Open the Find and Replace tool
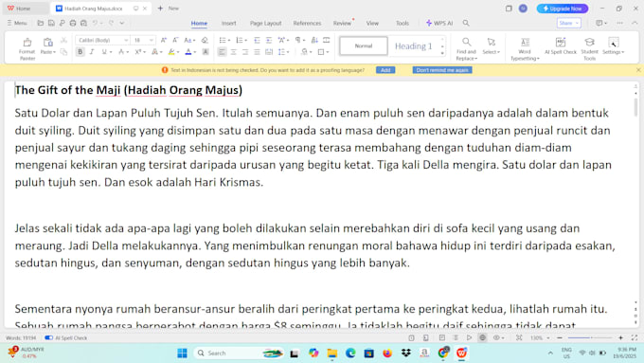This screenshot has width=644, height=363. [466, 48]
